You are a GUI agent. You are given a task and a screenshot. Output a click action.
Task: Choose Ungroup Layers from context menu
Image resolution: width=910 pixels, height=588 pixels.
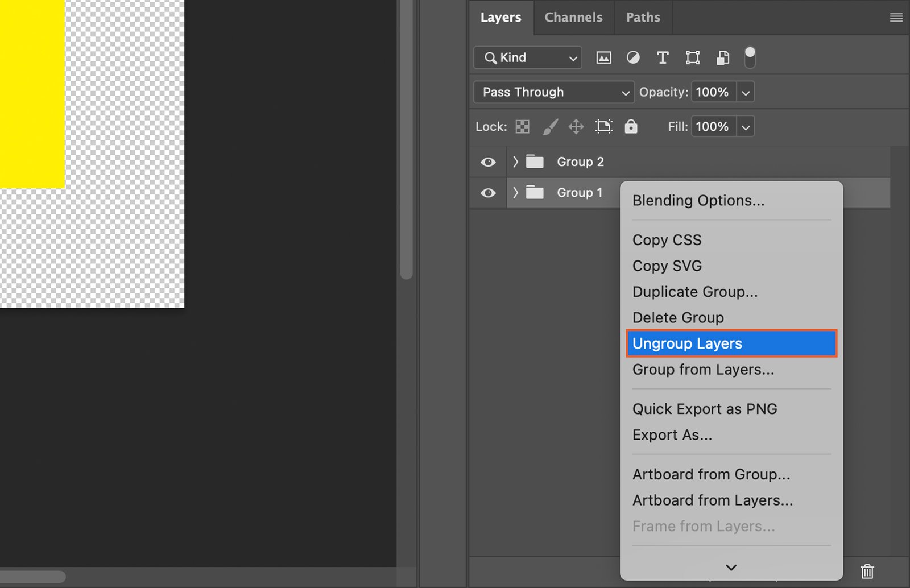[731, 343]
